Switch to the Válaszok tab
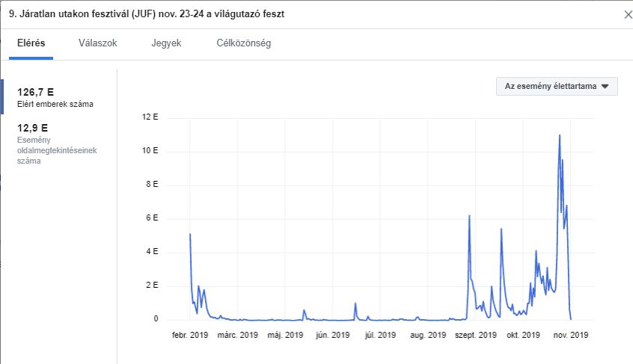The width and height of the screenshot is (633, 364). 97,43
